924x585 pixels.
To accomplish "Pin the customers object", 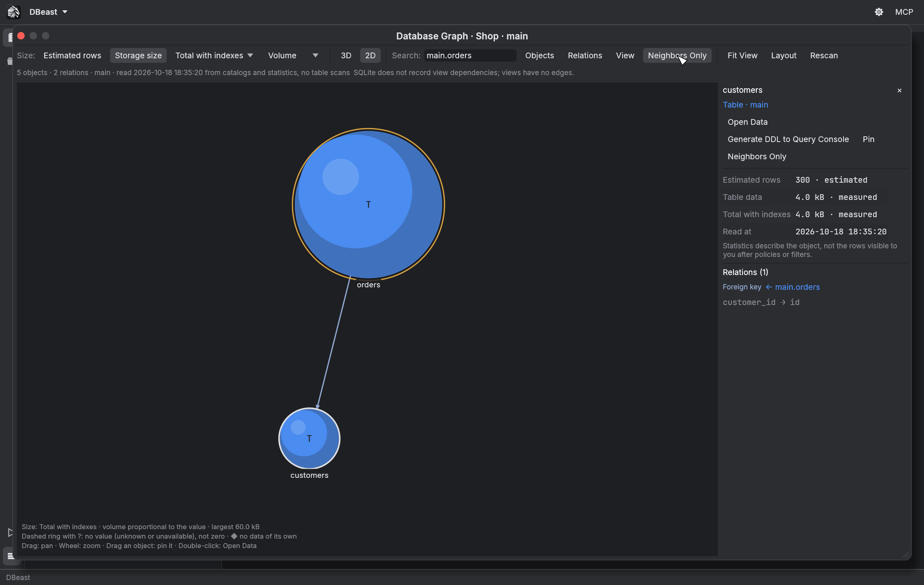I will (x=869, y=139).
